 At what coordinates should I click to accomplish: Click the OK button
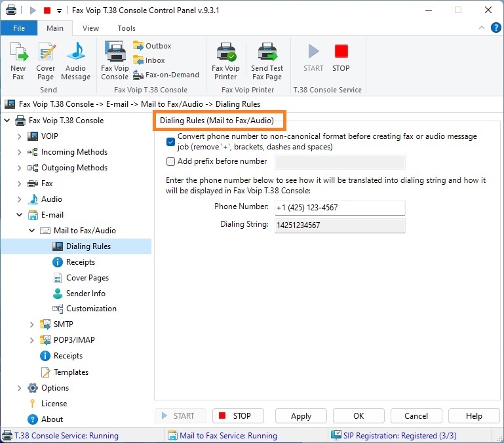[359, 416]
